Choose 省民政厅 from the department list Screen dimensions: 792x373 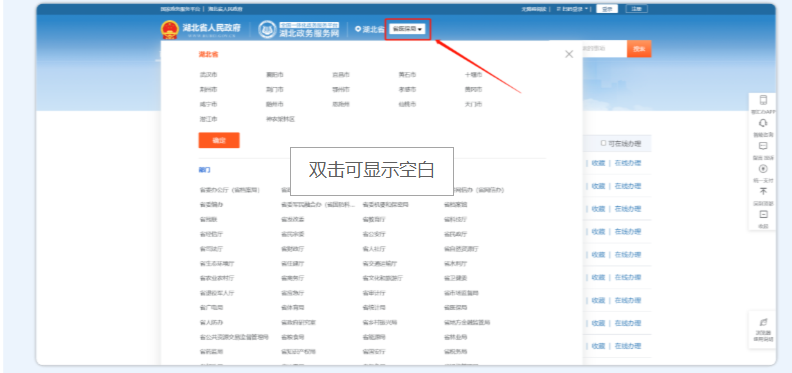click(456, 234)
